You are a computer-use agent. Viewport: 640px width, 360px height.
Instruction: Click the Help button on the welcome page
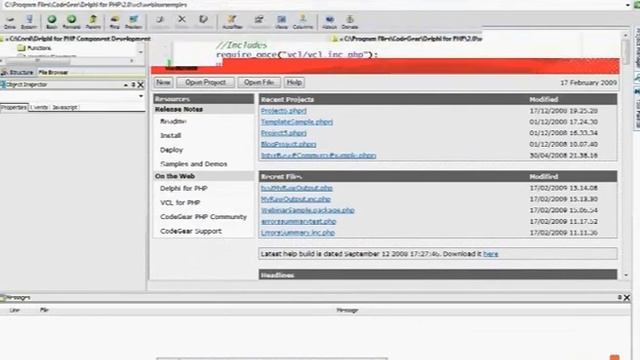pyautogui.click(x=294, y=82)
